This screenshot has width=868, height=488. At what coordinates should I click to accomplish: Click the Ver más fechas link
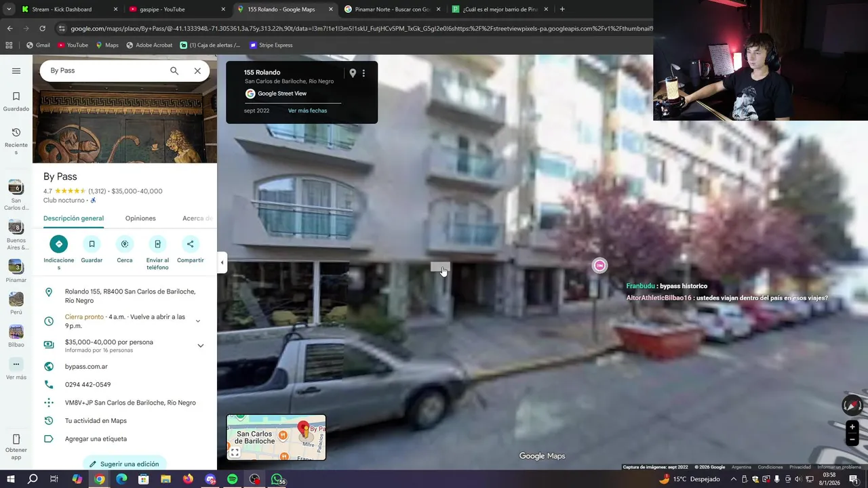[x=307, y=110]
